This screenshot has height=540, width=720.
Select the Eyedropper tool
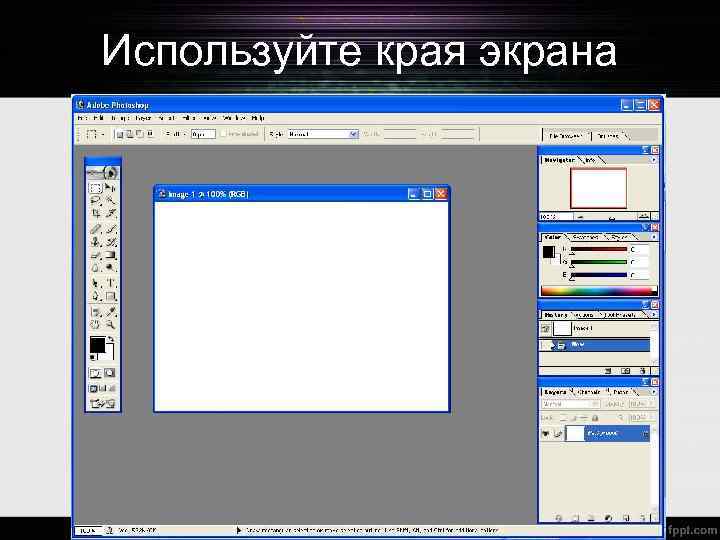point(110,312)
